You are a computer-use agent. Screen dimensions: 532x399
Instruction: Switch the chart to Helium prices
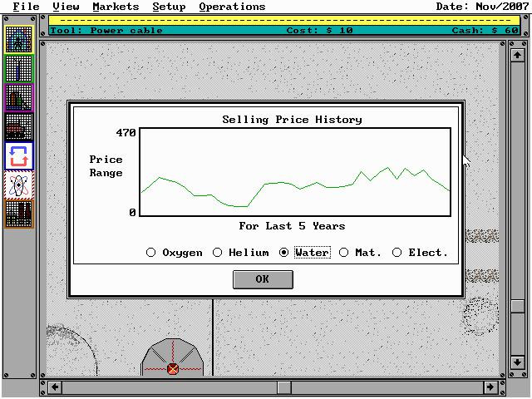(x=218, y=253)
